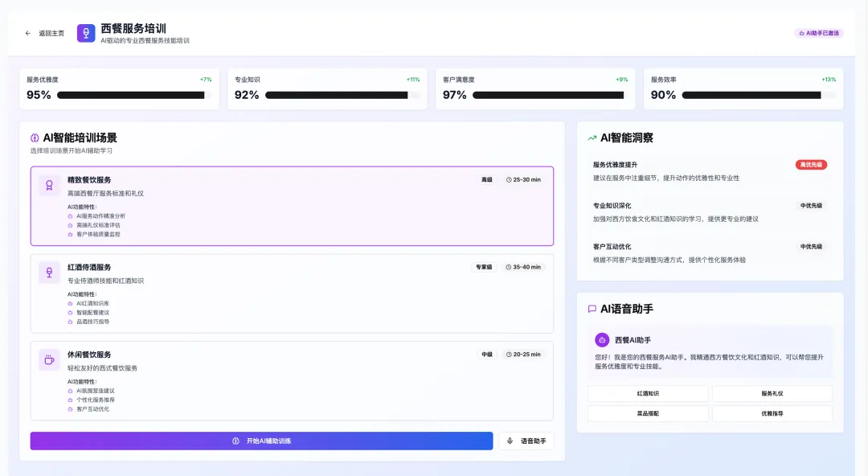
Task: Click the microphone icon in the page header
Action: 86,33
